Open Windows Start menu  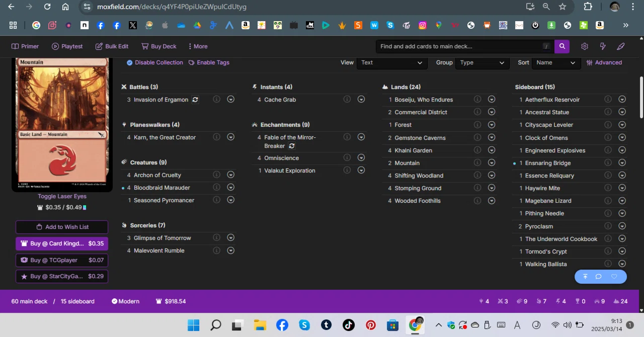pyautogui.click(x=193, y=325)
